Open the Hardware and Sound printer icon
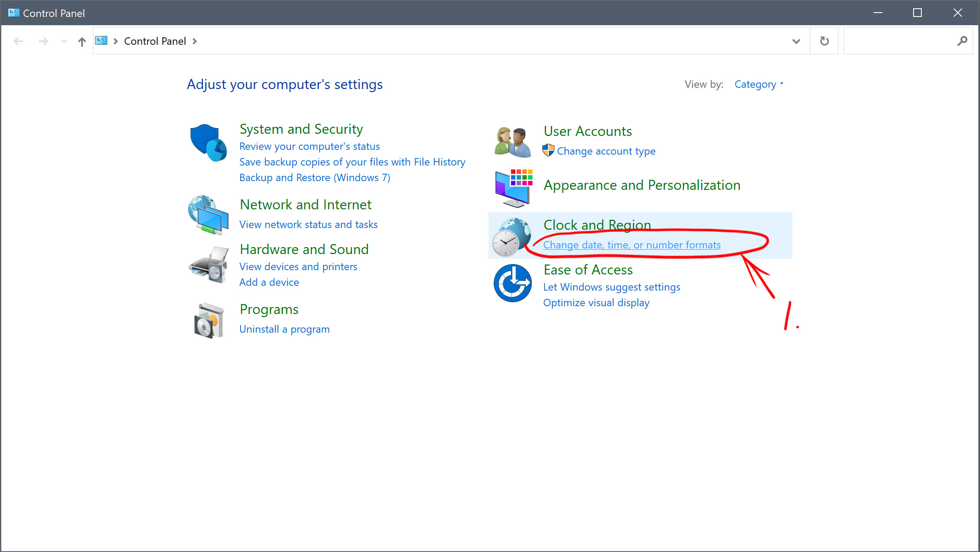This screenshot has height=552, width=980. (208, 265)
